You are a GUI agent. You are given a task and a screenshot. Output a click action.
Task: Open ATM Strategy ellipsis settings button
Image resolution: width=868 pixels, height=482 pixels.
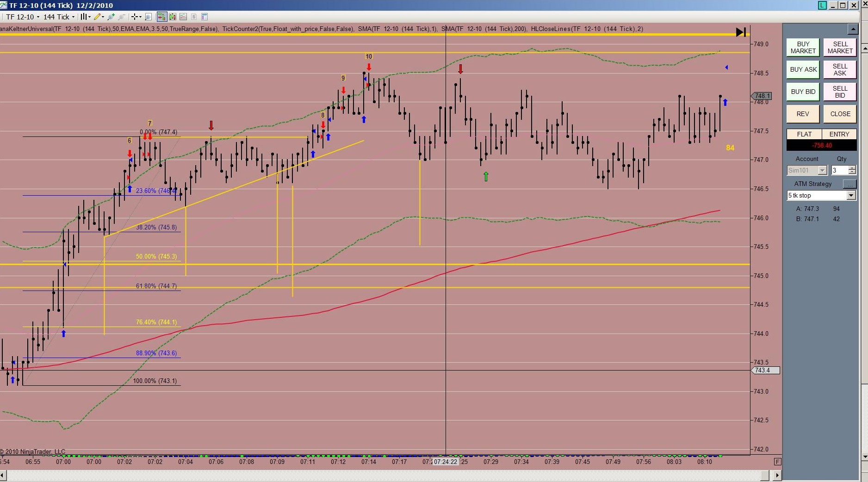tap(849, 184)
